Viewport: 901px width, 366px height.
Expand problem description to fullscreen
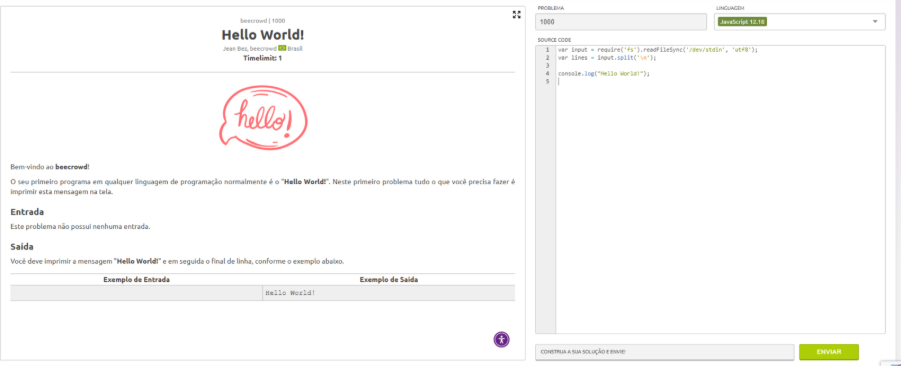point(516,15)
